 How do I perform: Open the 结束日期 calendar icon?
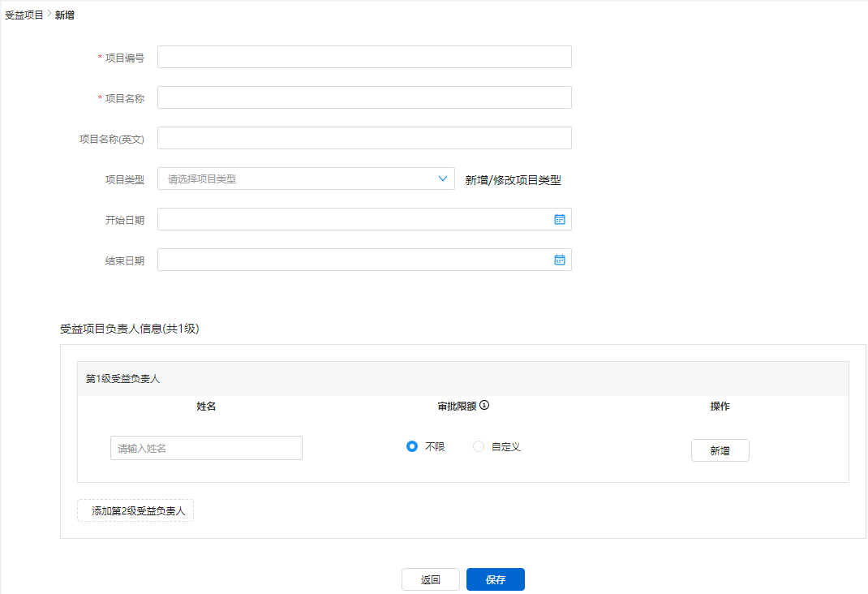(x=560, y=260)
